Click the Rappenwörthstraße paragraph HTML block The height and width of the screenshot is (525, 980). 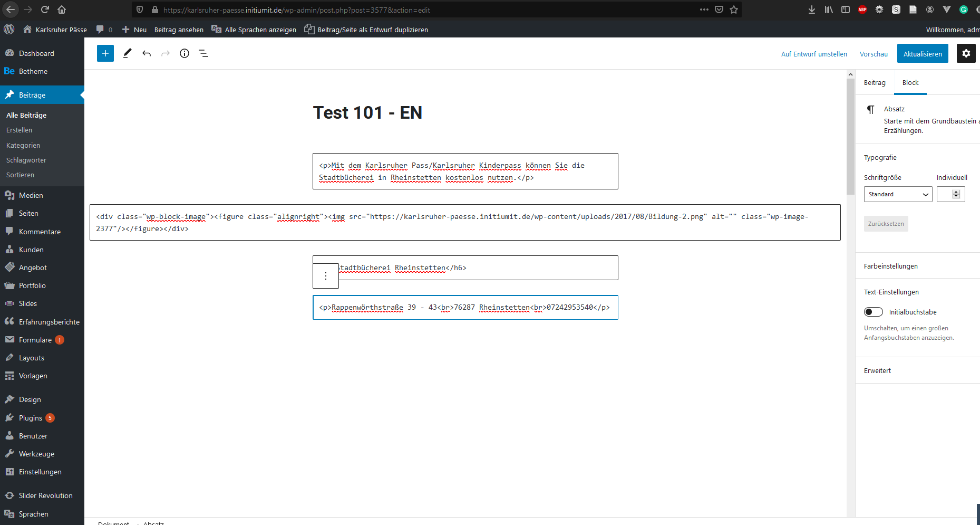(465, 307)
